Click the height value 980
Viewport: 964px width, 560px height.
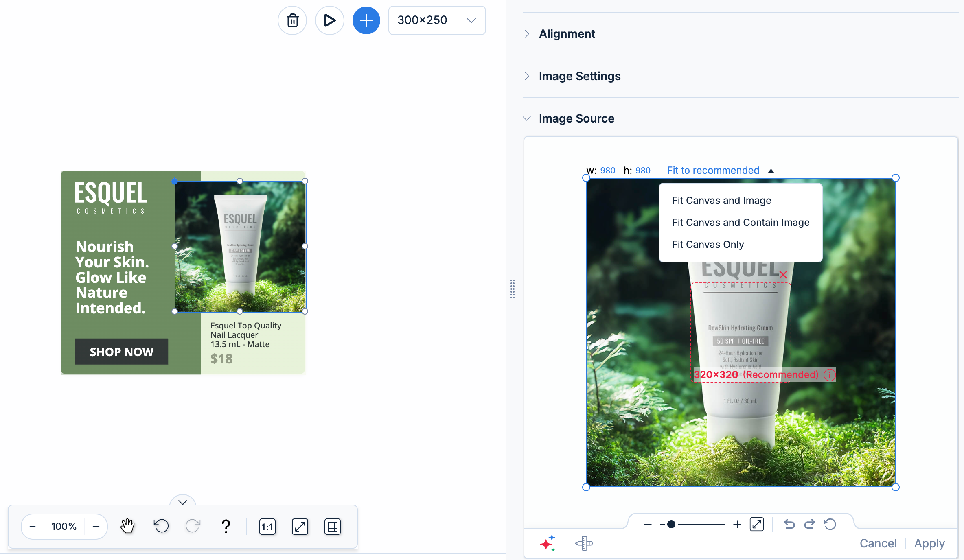643,171
